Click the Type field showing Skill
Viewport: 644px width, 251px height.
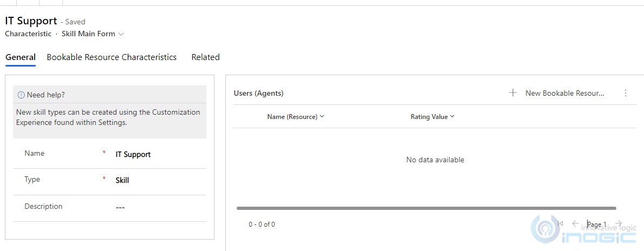(109, 181)
